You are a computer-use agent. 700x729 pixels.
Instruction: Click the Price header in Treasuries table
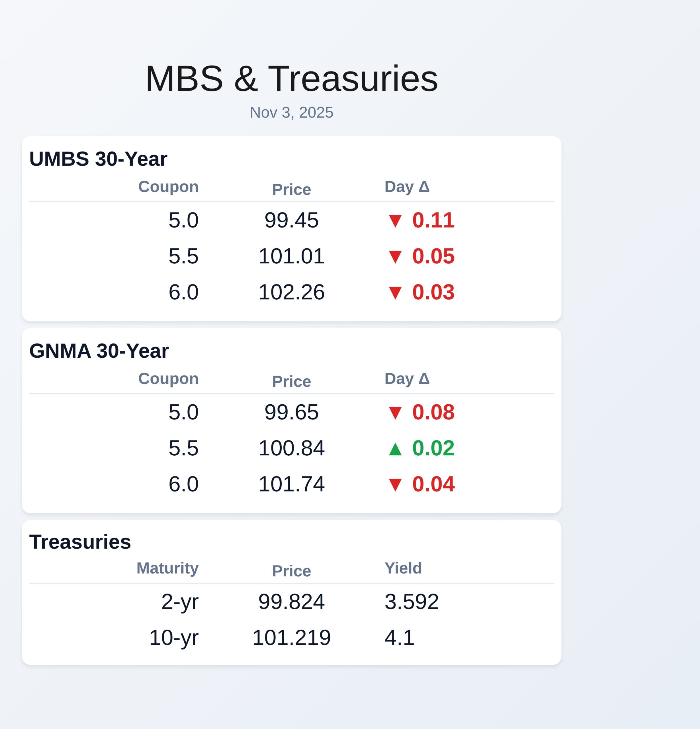[x=291, y=571]
